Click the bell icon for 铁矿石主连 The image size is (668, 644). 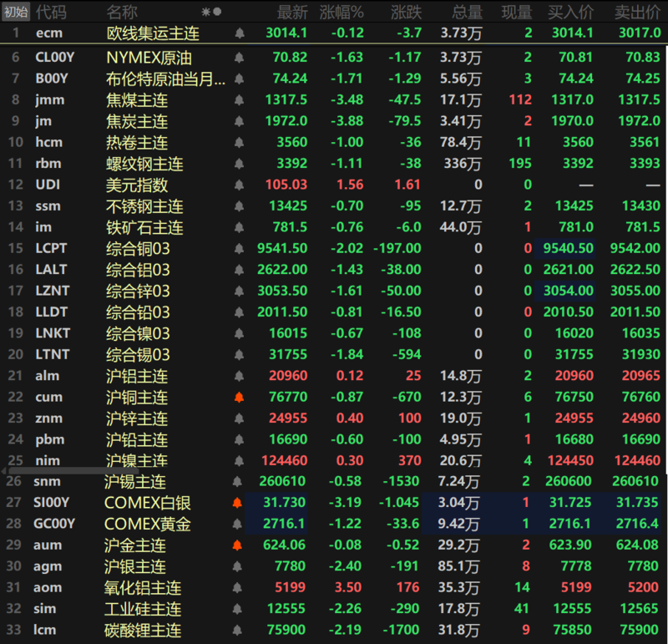(x=239, y=227)
